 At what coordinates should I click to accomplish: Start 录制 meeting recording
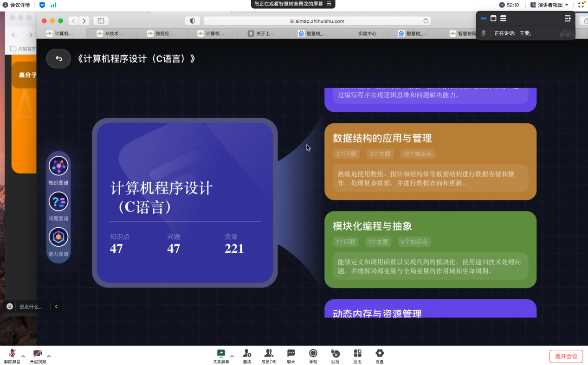(313, 356)
